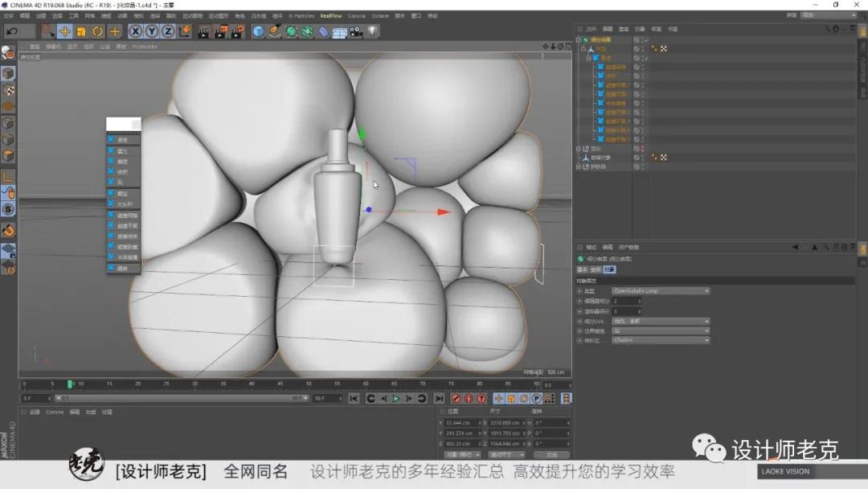
Task: Select the Scale tool
Action: (81, 31)
